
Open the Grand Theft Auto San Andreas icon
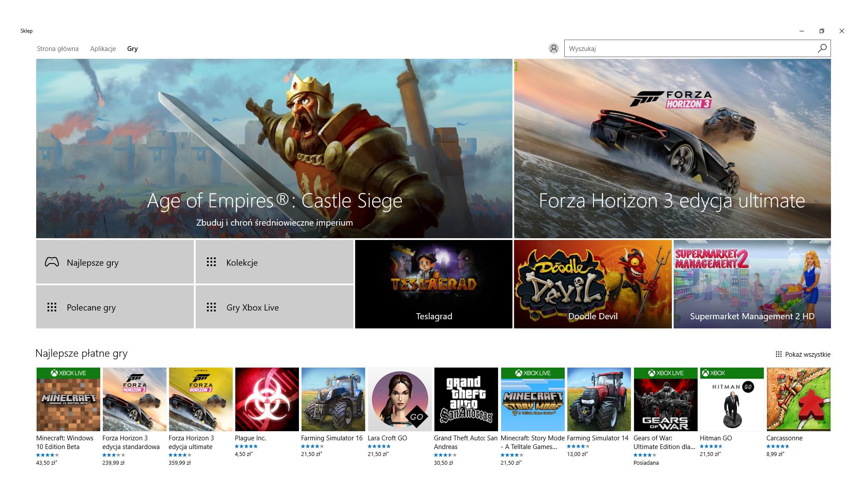(466, 399)
